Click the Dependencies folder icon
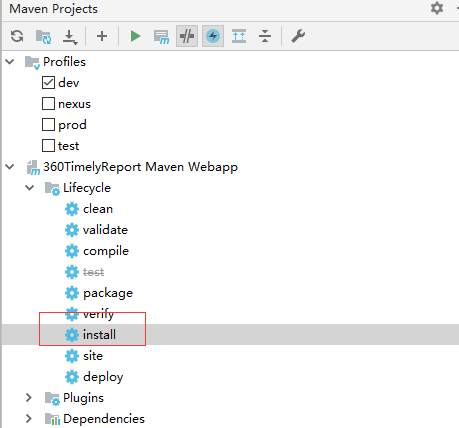 pos(52,419)
